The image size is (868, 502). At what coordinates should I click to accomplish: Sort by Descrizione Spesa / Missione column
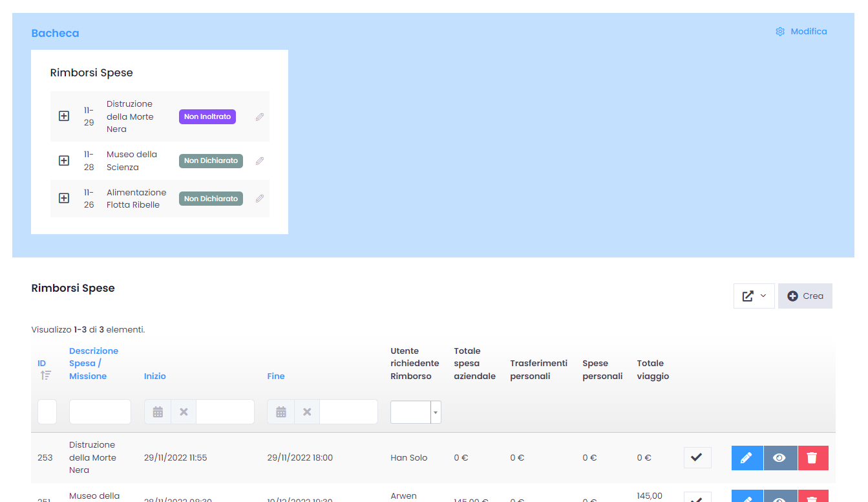click(x=94, y=363)
